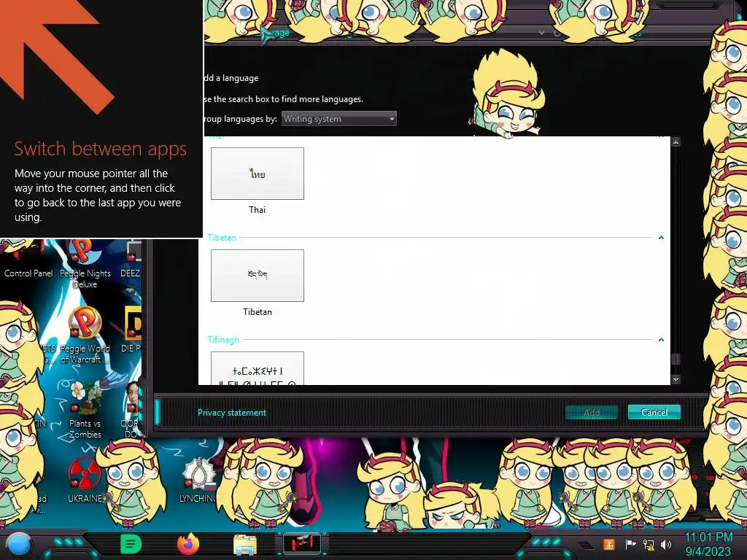Viewport: 747px width, 560px height.
Task: Collapse the Tibetan group chevron
Action: (x=661, y=237)
